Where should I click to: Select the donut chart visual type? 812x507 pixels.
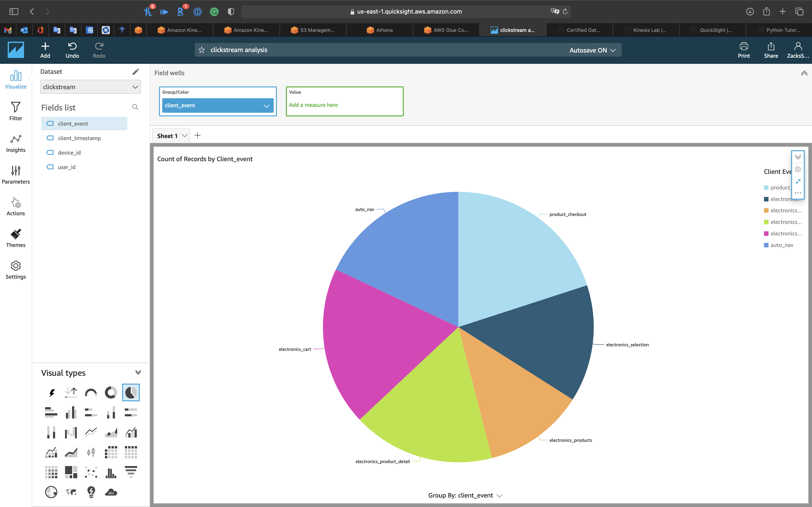coord(111,392)
